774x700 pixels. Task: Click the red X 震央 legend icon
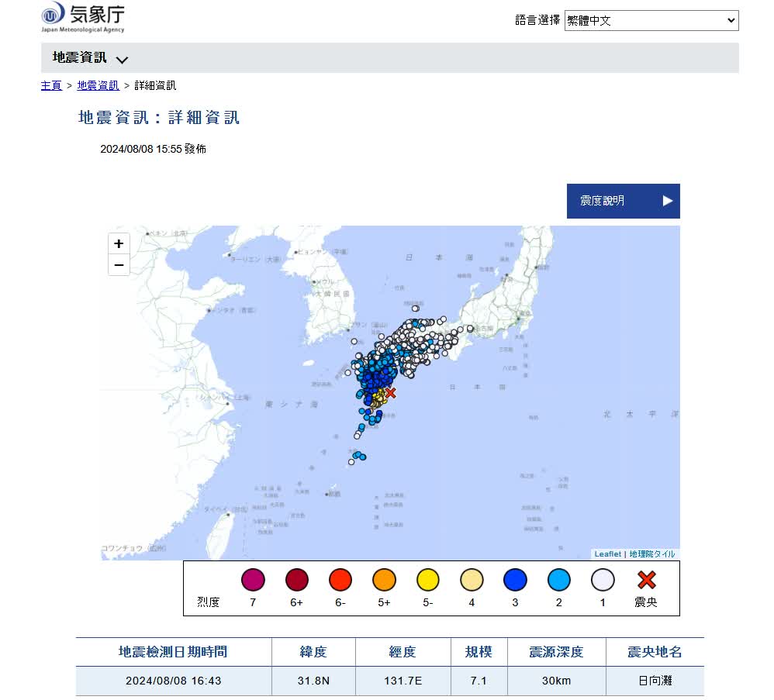[x=646, y=580]
